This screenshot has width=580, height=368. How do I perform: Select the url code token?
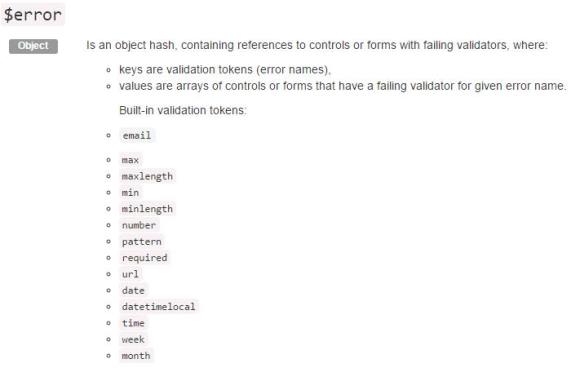coord(130,274)
